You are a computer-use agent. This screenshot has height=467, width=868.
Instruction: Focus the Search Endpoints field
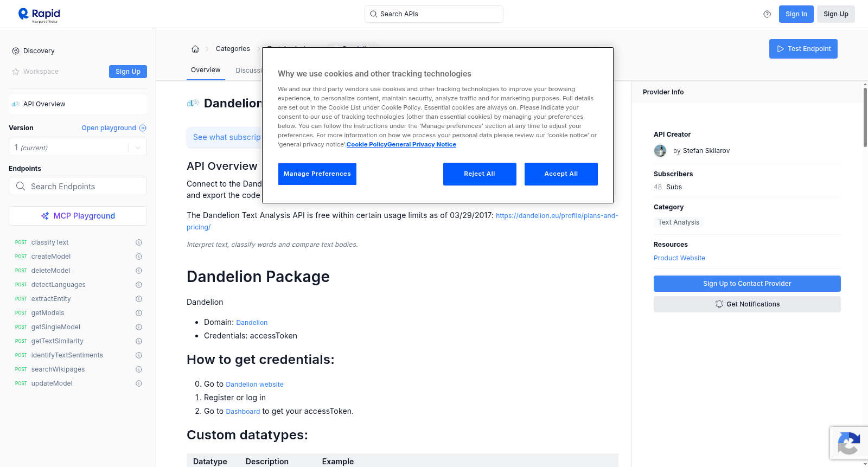[78, 186]
